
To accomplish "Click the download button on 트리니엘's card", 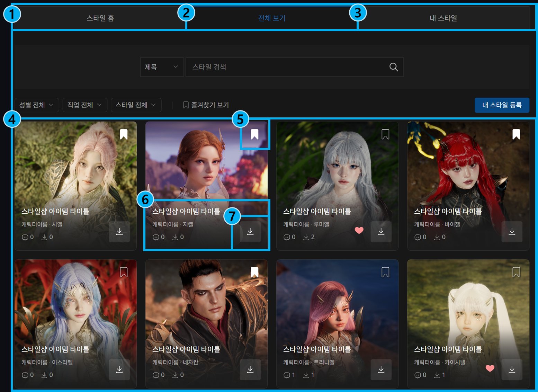I will [381, 369].
